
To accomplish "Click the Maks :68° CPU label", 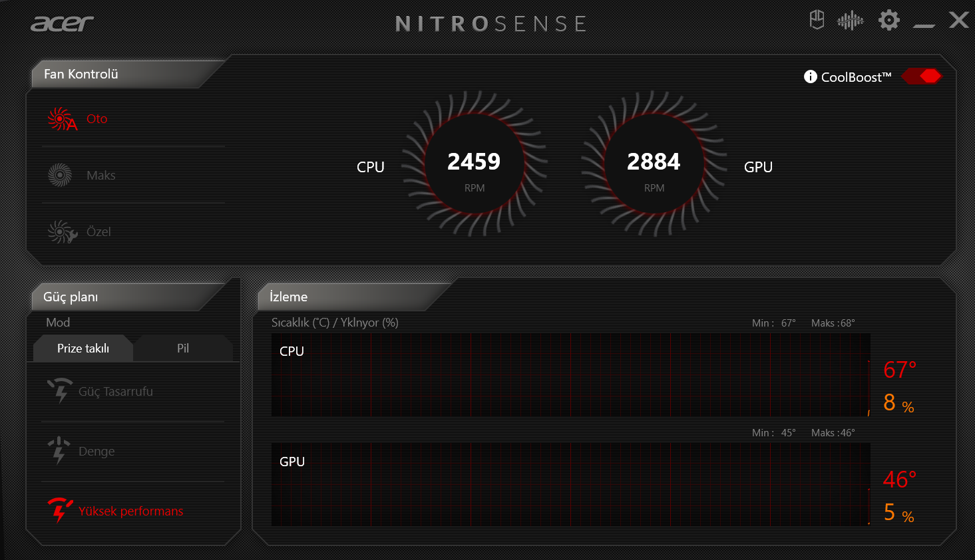I will 833,323.
